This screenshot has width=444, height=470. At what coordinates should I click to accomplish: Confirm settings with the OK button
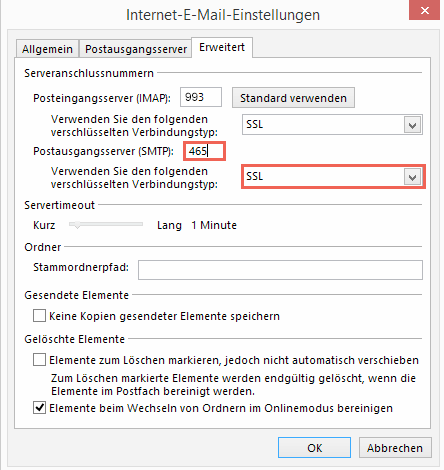click(x=314, y=448)
